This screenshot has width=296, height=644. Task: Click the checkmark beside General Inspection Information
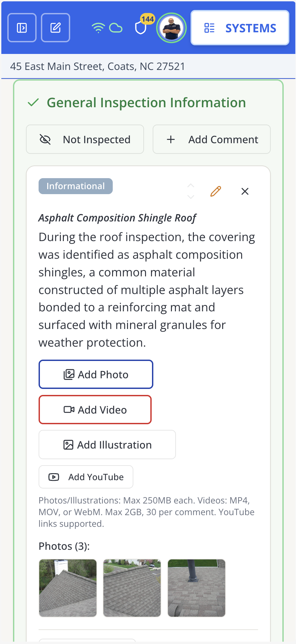(33, 103)
